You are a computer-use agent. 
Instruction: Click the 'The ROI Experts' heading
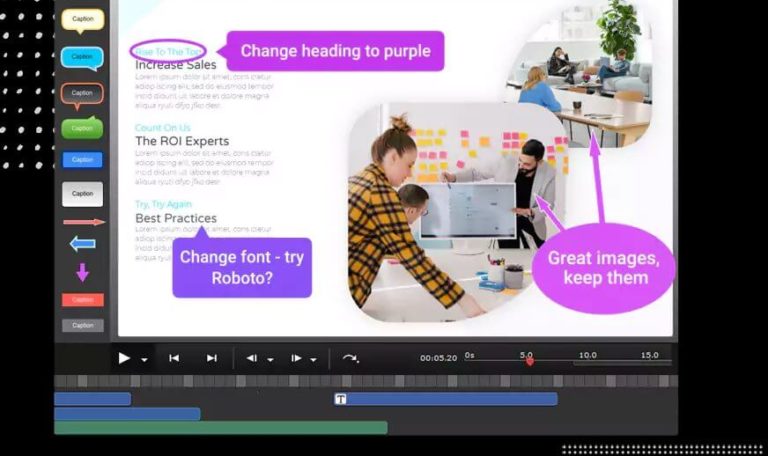pyautogui.click(x=182, y=141)
